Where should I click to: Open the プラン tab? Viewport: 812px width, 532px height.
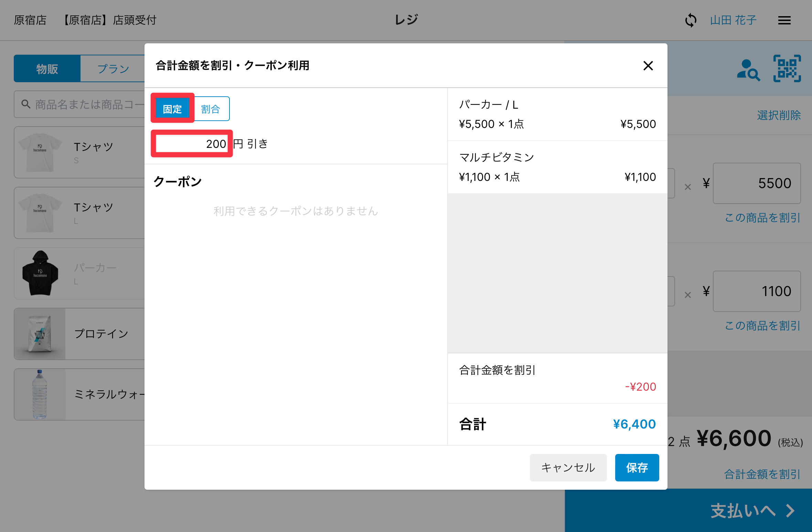[113, 69]
